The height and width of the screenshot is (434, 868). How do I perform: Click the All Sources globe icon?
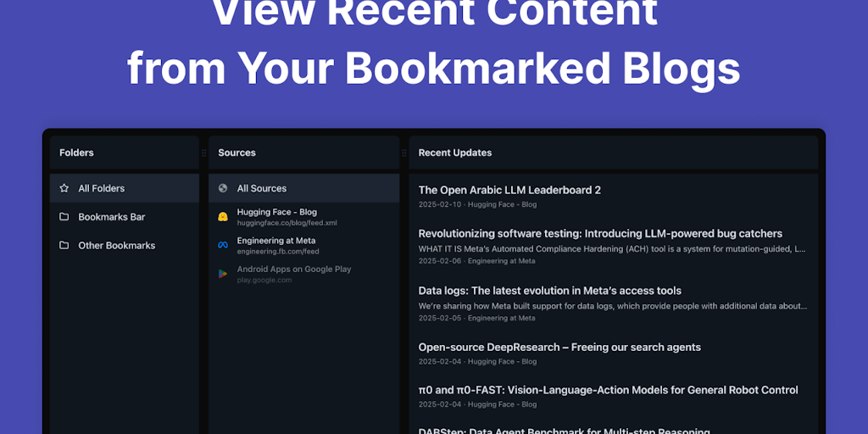223,188
